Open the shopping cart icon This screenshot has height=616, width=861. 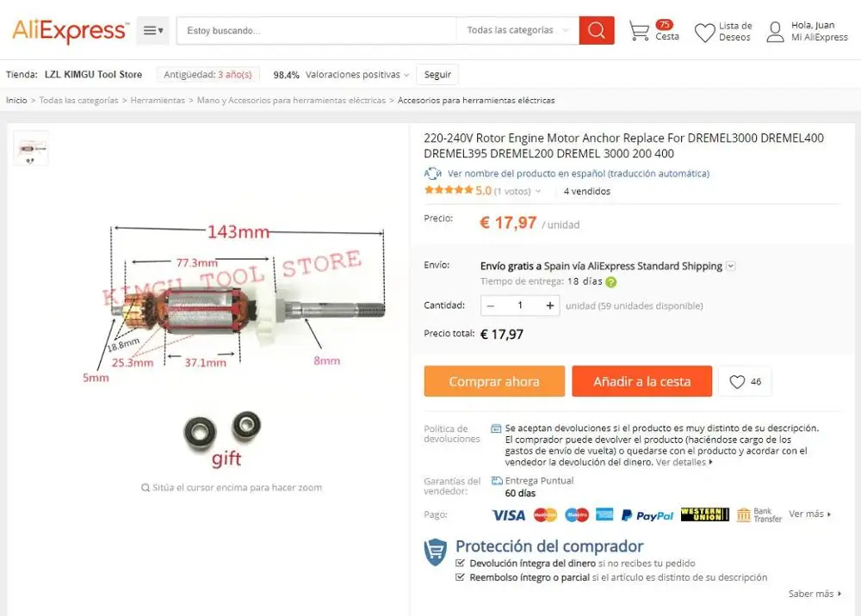[x=639, y=31]
